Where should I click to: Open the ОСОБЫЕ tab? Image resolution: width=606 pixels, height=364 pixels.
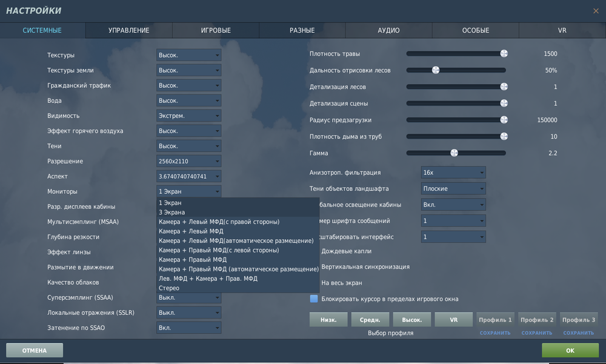475,30
